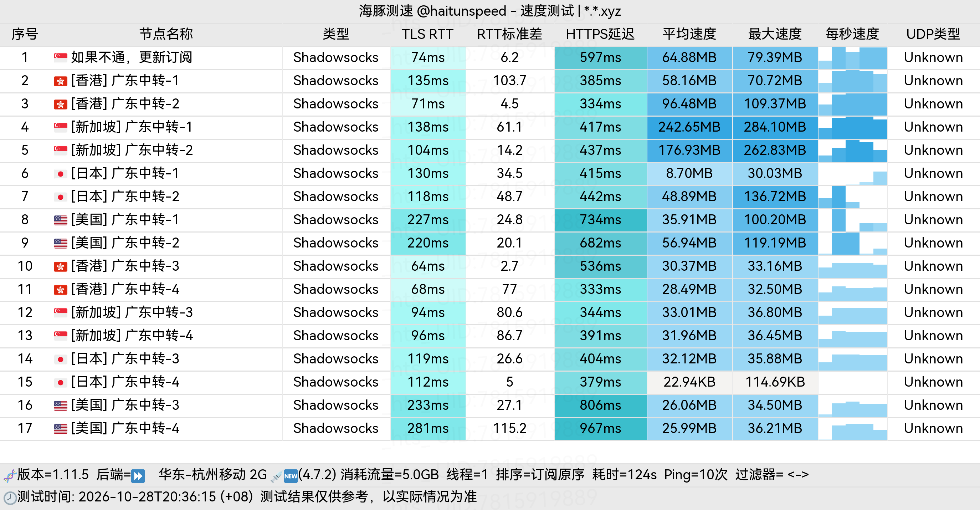Click the Hong Kong flag beside [香港] 广东中转-4
The width and height of the screenshot is (980, 510).
(61, 290)
